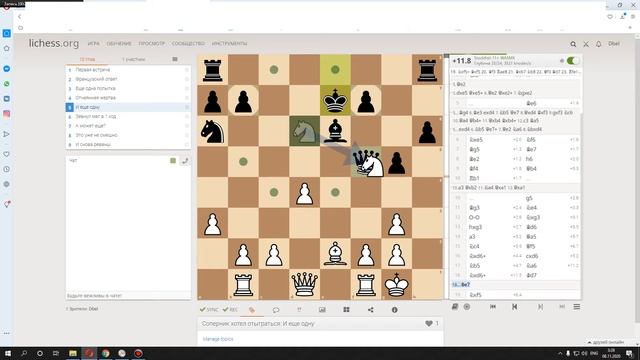Go back with browser back arrow
This screenshot has width=640, height=360.
click(x=19, y=17)
